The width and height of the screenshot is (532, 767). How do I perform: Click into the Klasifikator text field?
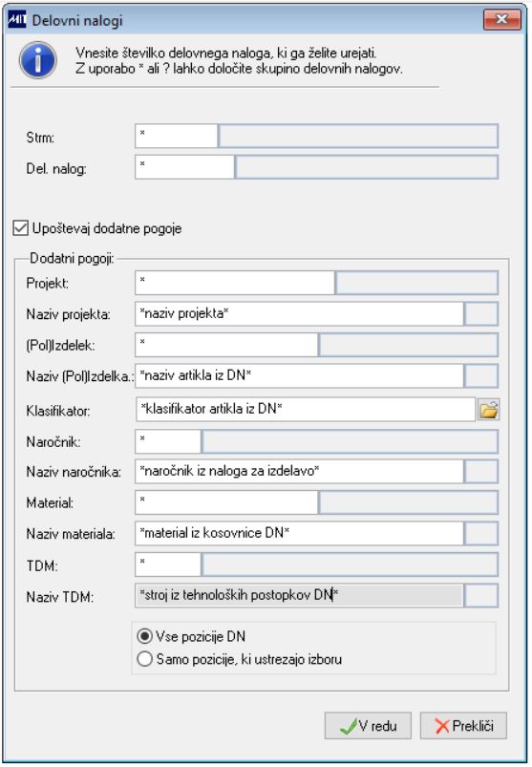click(306, 410)
